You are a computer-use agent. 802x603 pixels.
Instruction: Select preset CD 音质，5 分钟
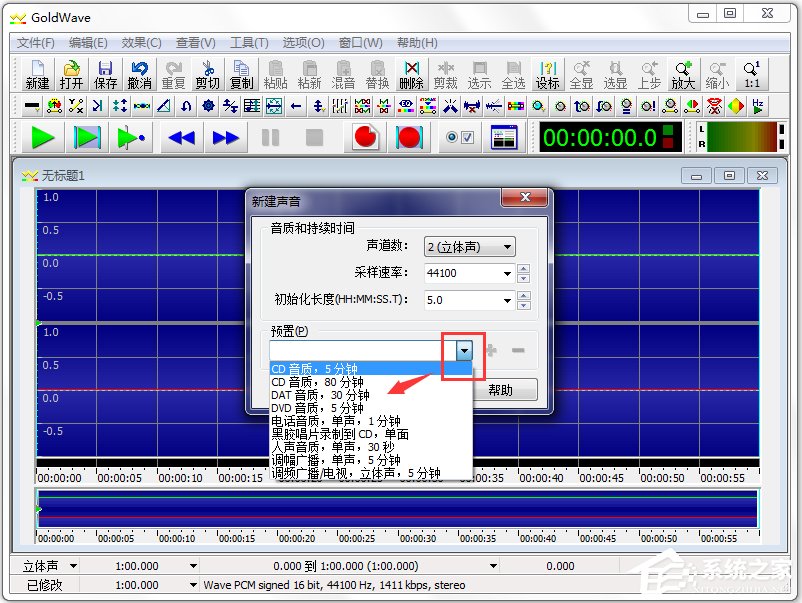[x=371, y=369]
